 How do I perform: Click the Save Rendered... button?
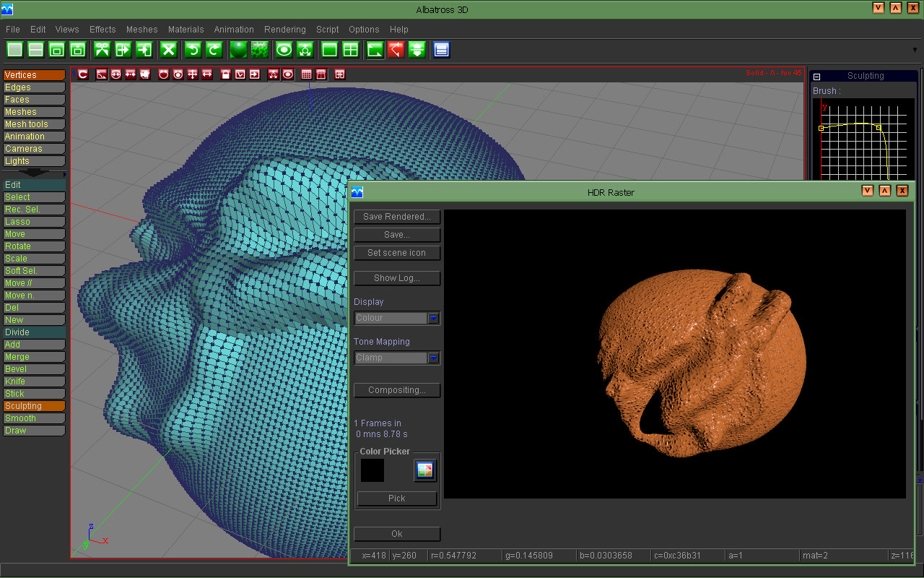point(397,217)
